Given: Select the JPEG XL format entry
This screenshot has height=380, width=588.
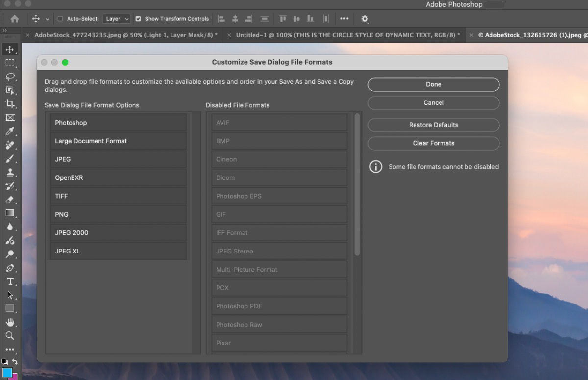Looking at the screenshot, I should coord(118,251).
